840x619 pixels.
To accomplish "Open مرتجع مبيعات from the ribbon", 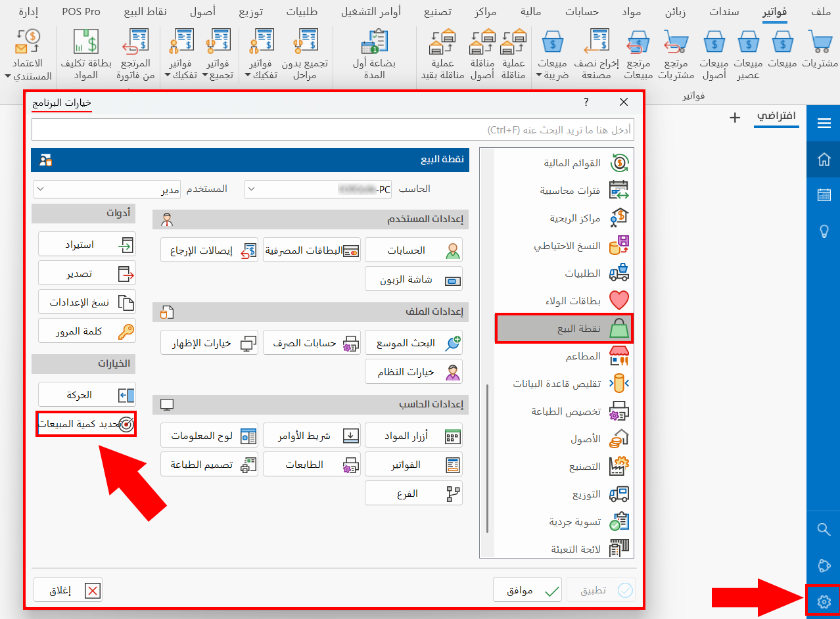I will 636,53.
